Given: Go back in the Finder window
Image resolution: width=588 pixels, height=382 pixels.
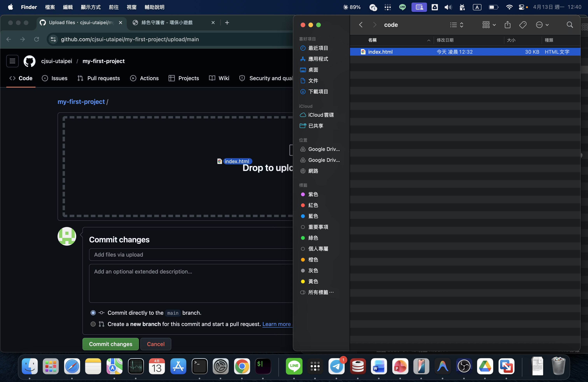Looking at the screenshot, I should (x=361, y=25).
